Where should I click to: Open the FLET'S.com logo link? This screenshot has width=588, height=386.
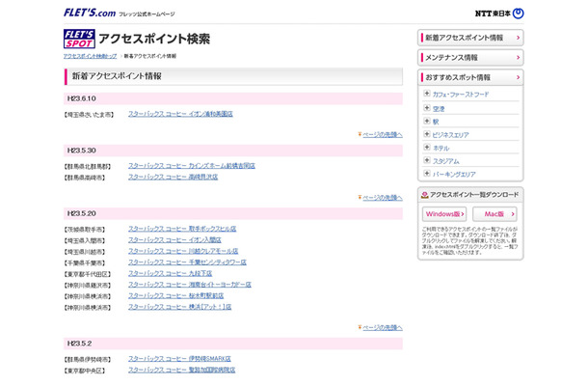pyautogui.click(x=90, y=13)
